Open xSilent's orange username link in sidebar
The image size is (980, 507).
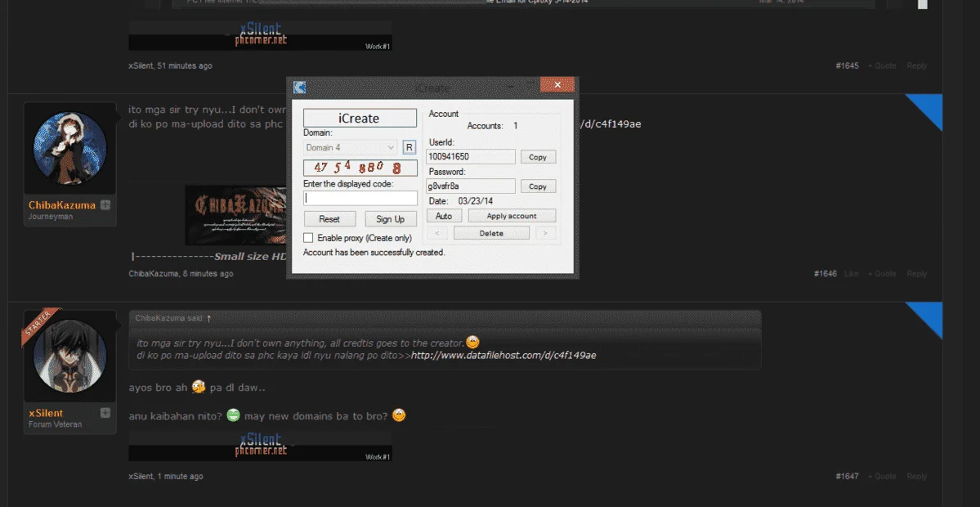(x=46, y=413)
